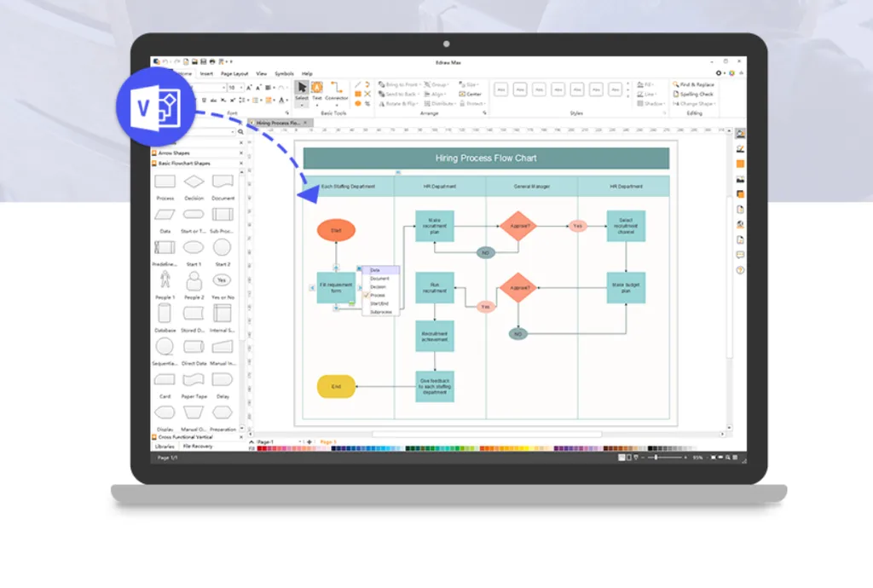
Task: Select Document in the shape type popup
Action: coord(379,279)
